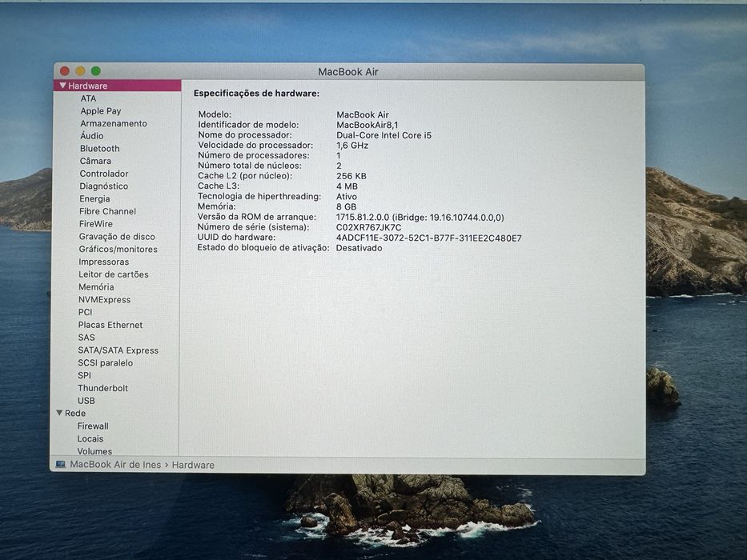Open the PCI sidebar entry
This screenshot has width=747, height=560.
(85, 312)
